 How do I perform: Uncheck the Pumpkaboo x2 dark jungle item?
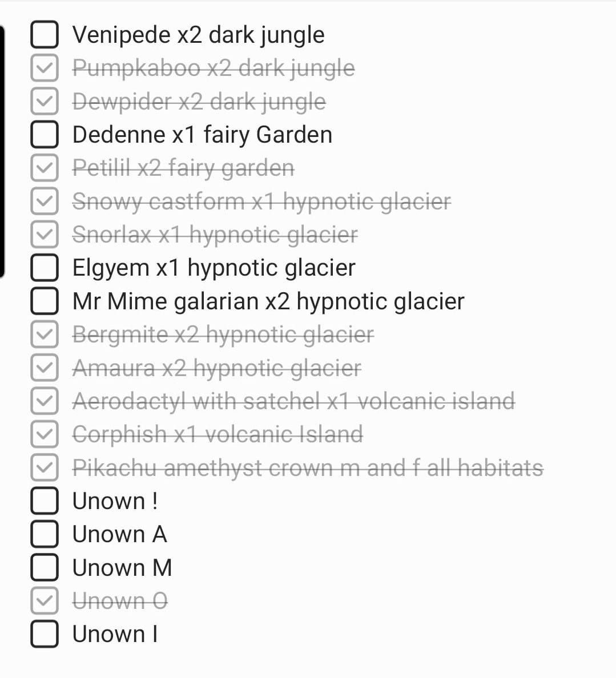point(44,67)
